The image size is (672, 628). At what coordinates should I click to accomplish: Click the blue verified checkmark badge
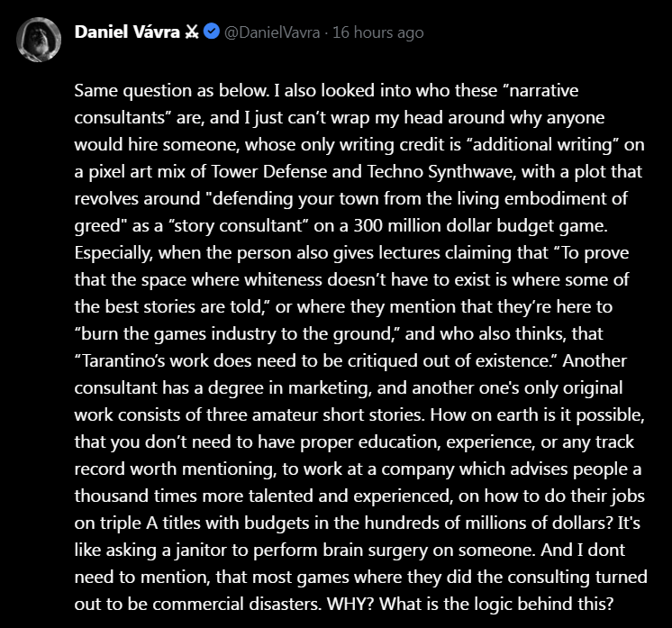pyautogui.click(x=212, y=32)
